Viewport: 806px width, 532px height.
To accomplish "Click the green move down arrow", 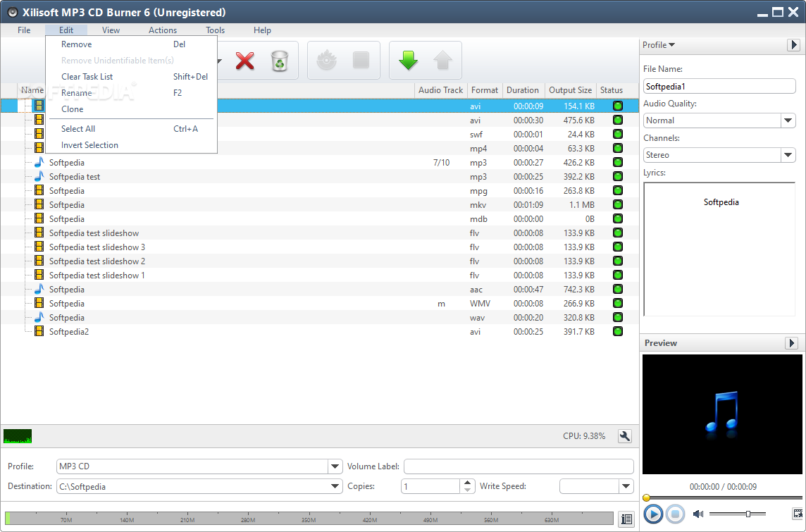I will click(x=408, y=60).
